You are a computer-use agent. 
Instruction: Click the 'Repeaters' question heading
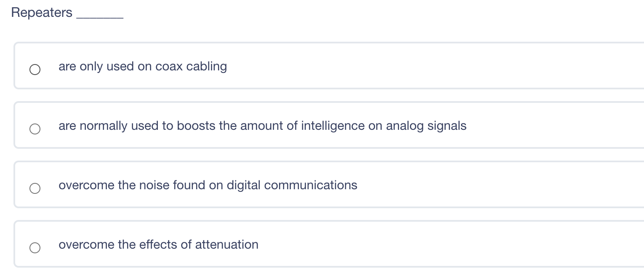42,13
